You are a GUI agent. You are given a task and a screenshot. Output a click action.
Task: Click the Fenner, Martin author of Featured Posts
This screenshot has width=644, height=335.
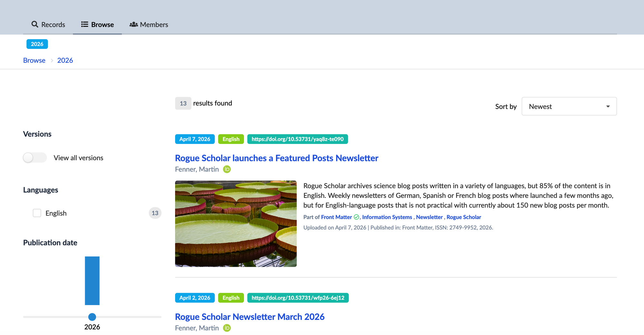pyautogui.click(x=197, y=169)
